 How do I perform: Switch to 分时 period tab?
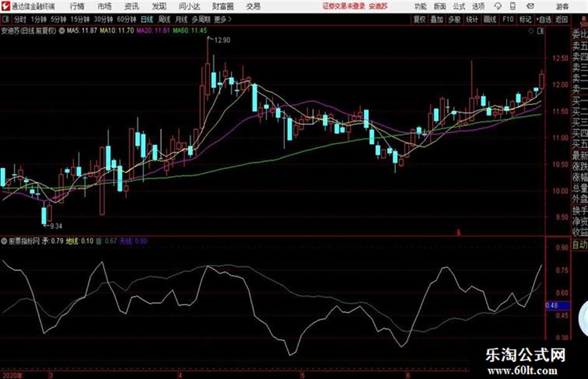click(21, 19)
